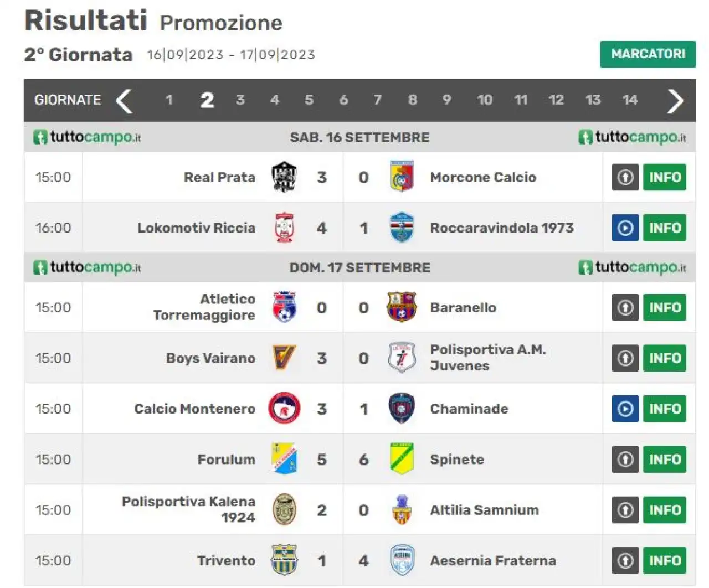This screenshot has width=709, height=588.
Task: Click the Boys Vairano logo
Action: 285,358
